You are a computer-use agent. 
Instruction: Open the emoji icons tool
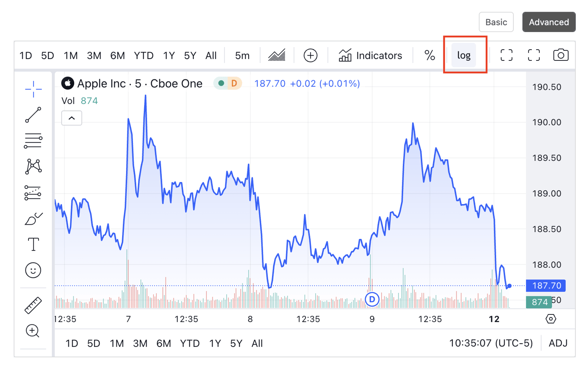pyautogui.click(x=33, y=270)
